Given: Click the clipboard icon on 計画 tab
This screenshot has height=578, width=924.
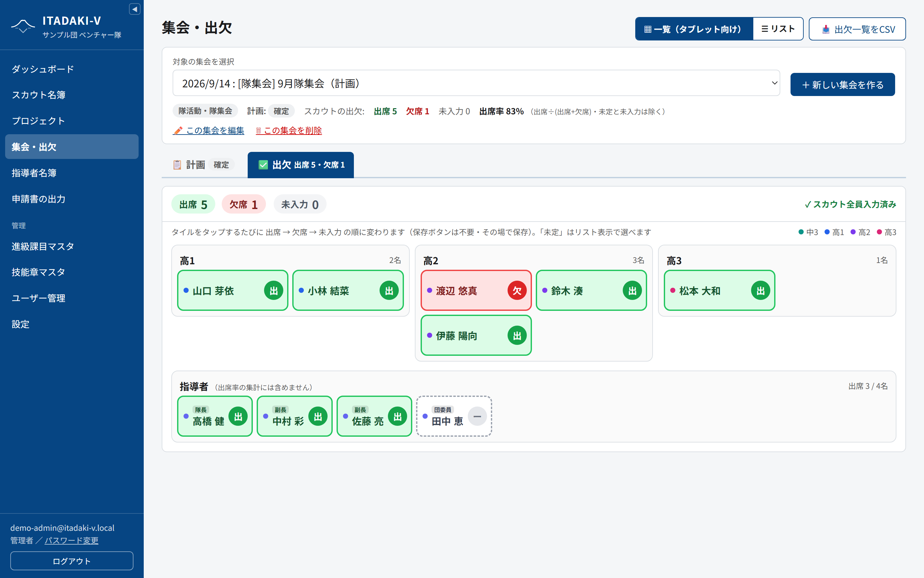Looking at the screenshot, I should tap(177, 165).
